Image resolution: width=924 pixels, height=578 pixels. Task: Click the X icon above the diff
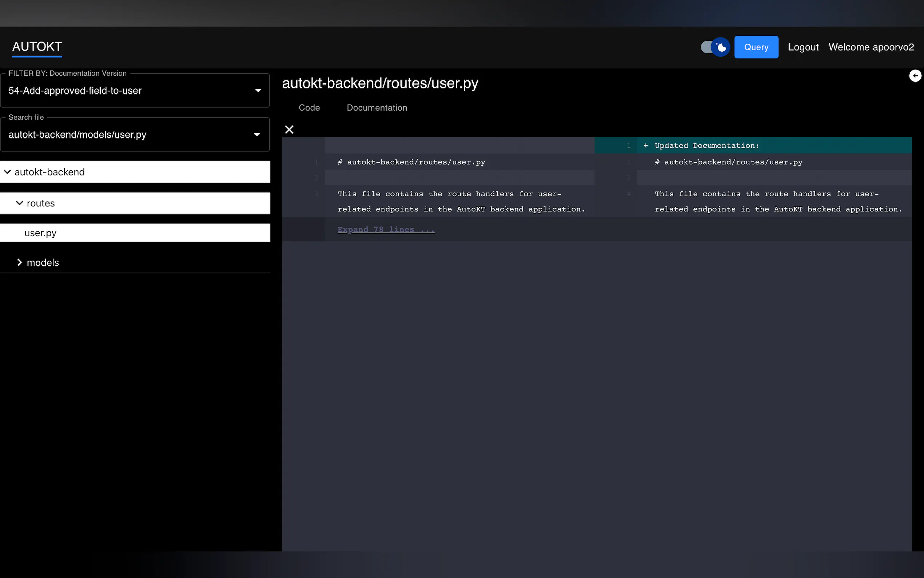point(289,130)
